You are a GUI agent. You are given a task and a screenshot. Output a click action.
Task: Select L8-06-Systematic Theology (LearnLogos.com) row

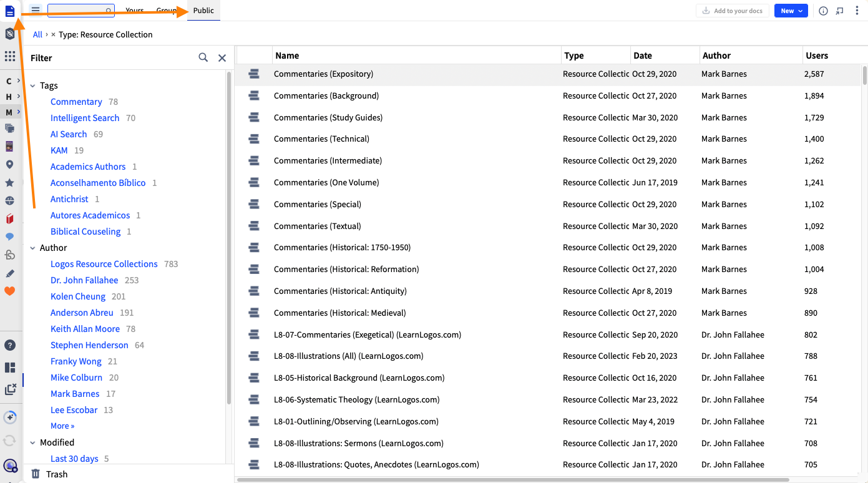point(549,400)
